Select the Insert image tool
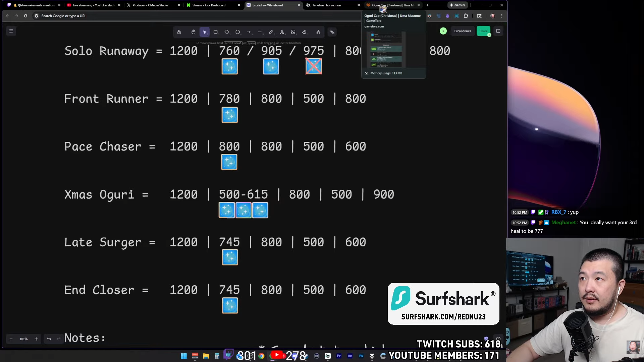 pyautogui.click(x=293, y=32)
